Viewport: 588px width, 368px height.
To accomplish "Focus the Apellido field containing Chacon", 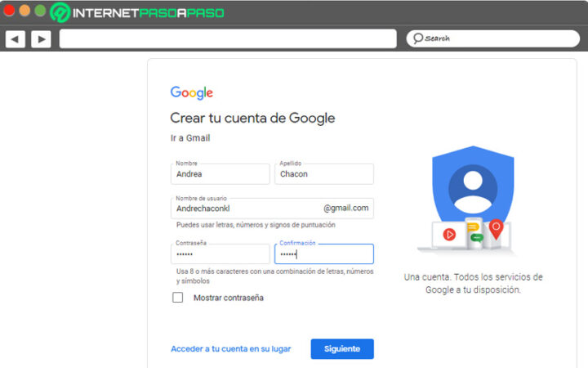I will [324, 174].
